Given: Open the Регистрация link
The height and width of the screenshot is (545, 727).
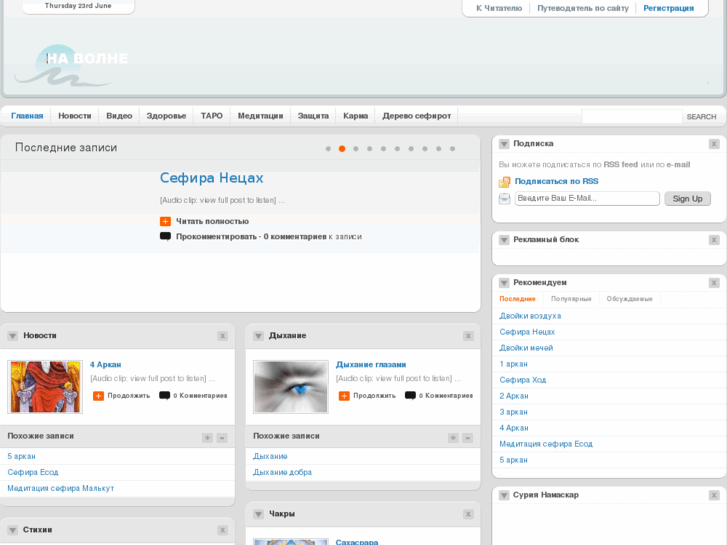Looking at the screenshot, I should (668, 8).
